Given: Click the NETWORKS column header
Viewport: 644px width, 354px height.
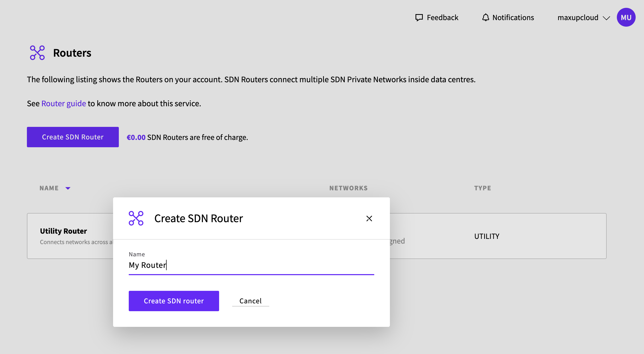Looking at the screenshot, I should [348, 188].
